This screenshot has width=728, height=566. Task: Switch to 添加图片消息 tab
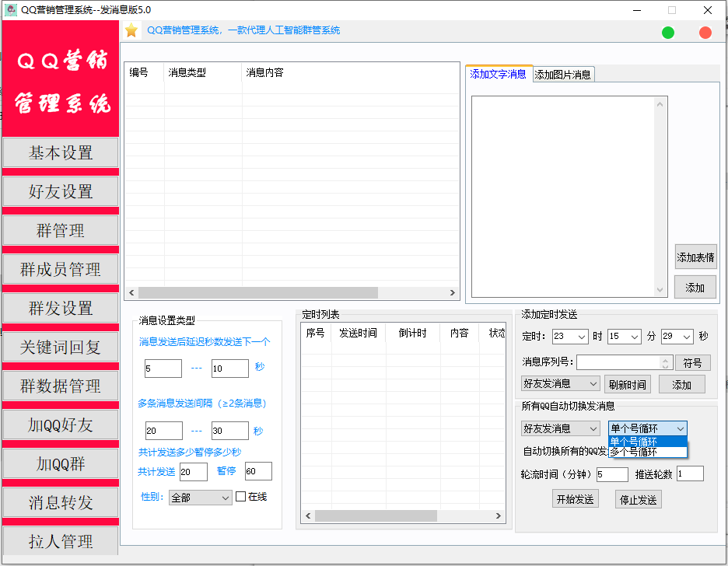coord(562,75)
